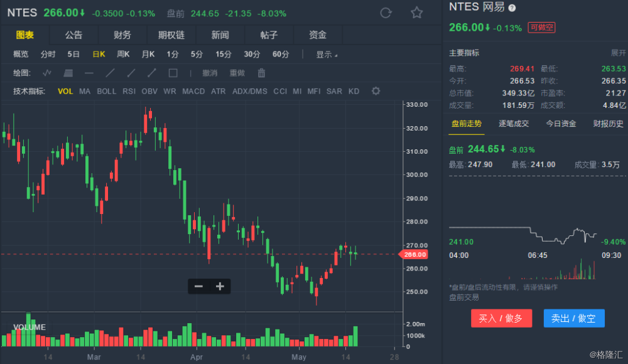Click the red 266.00 price axis marker
The width and height of the screenshot is (628, 364).
point(413,254)
